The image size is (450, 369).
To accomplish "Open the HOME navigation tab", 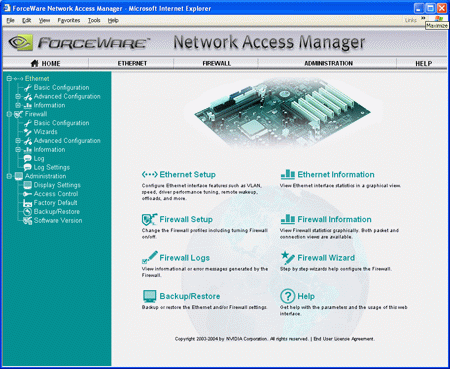I will (46, 63).
